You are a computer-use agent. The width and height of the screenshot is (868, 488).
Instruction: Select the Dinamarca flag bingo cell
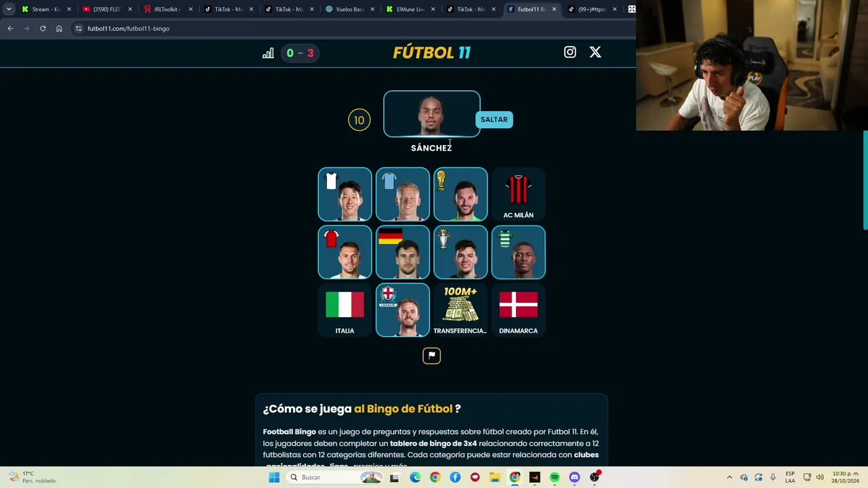coord(518,310)
